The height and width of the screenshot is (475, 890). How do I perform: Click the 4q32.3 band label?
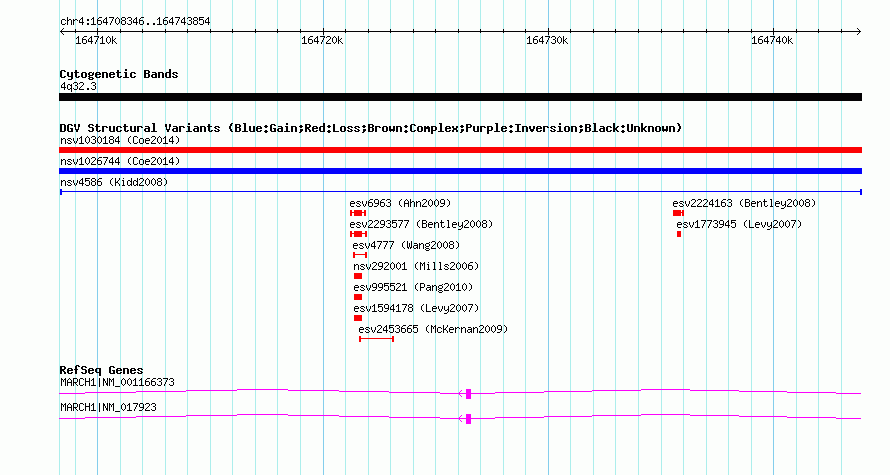click(x=78, y=86)
